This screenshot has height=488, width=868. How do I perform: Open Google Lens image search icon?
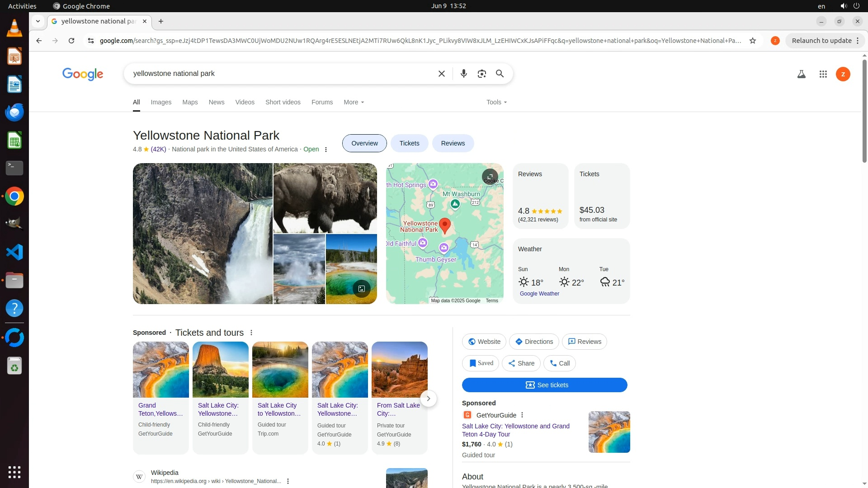click(481, 74)
